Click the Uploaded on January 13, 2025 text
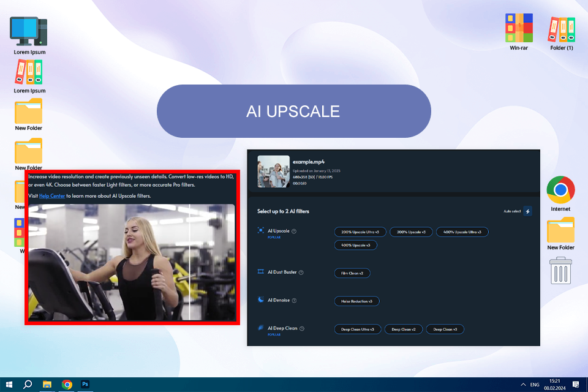588x392 pixels. tap(317, 171)
